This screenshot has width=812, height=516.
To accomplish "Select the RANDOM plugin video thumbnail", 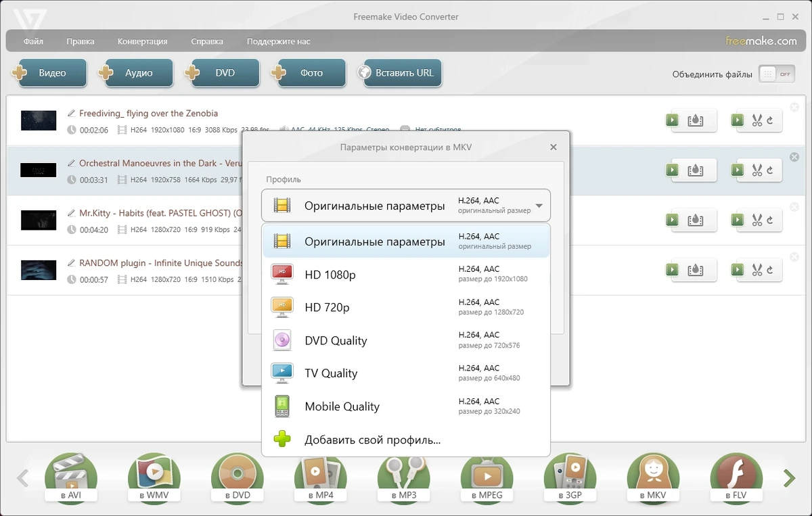I will pyautogui.click(x=39, y=270).
